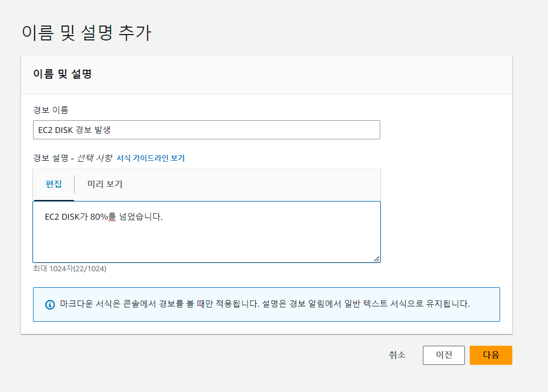548x392 pixels.
Task: Go back with the 이전 button
Action: (x=444, y=355)
